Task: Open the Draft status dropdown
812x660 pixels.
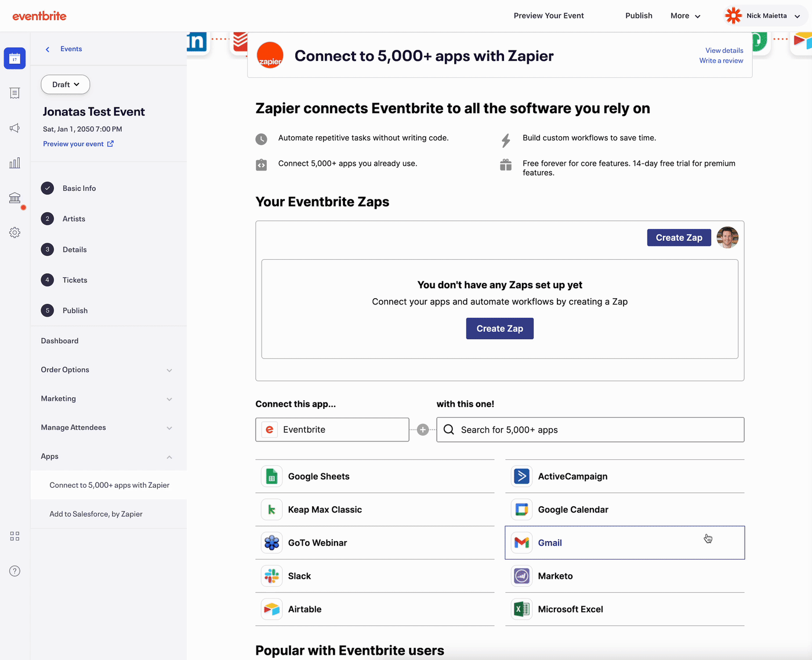Action: [x=66, y=85]
